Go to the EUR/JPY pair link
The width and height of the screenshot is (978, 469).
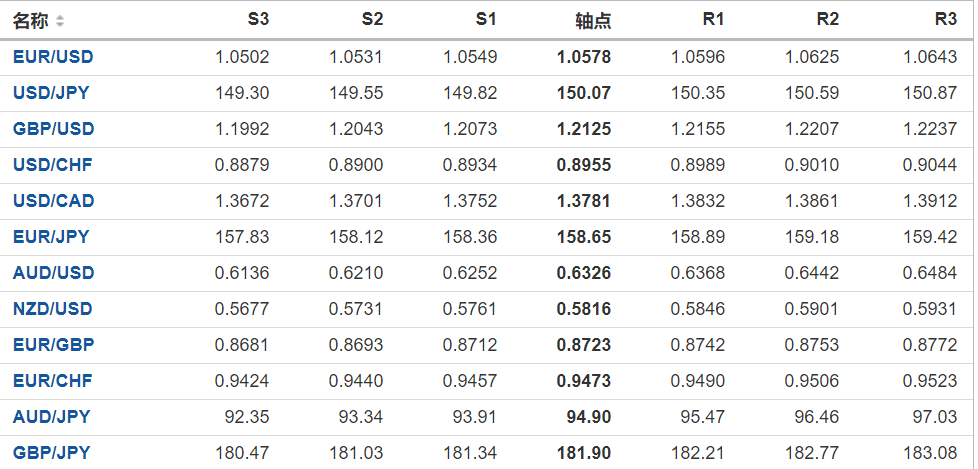(51, 237)
